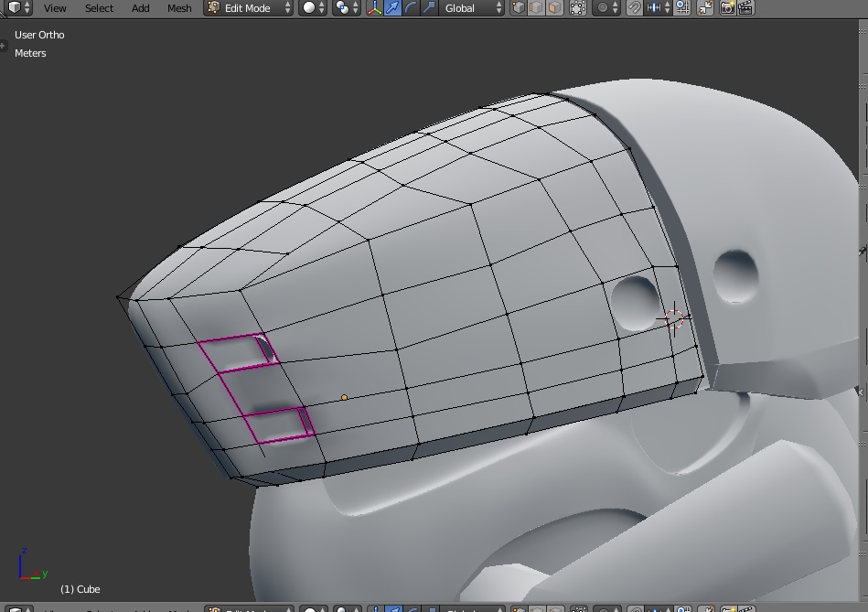Screen dimensions: 868x612
Task: Enable the magnet snapping icon
Action: 635,9
